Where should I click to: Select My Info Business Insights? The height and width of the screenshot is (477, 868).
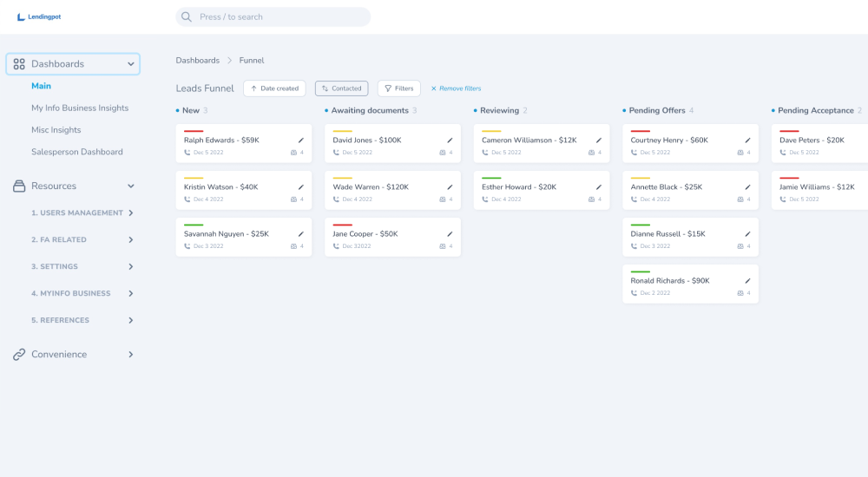[80, 108]
